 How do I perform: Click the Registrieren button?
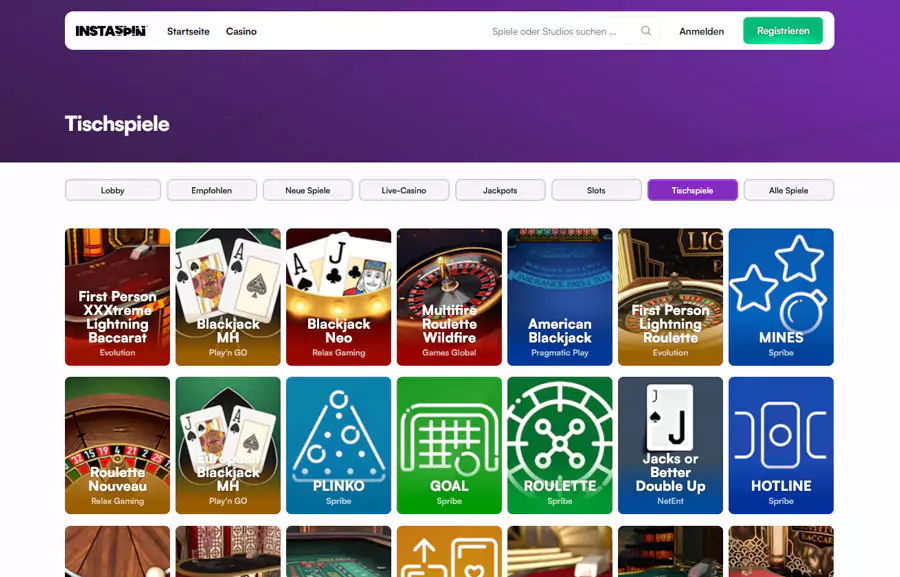coord(782,31)
